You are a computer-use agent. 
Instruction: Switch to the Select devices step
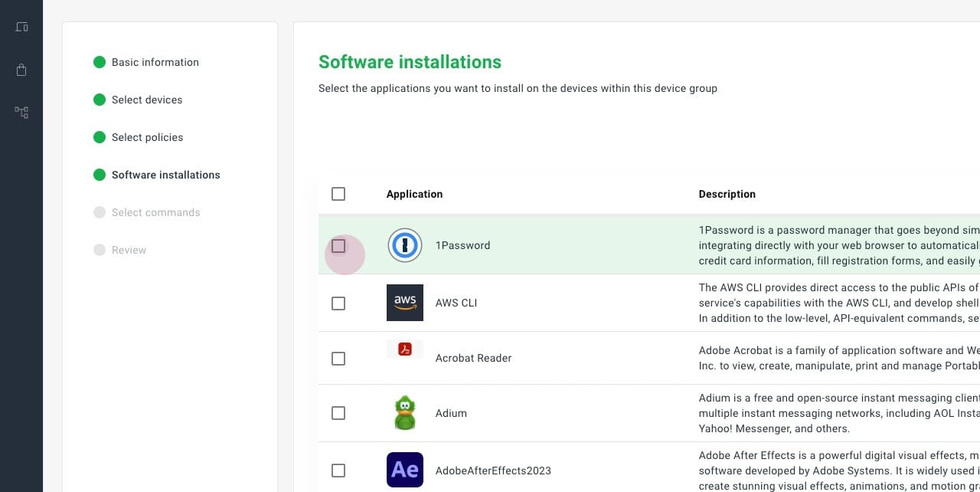[147, 100]
